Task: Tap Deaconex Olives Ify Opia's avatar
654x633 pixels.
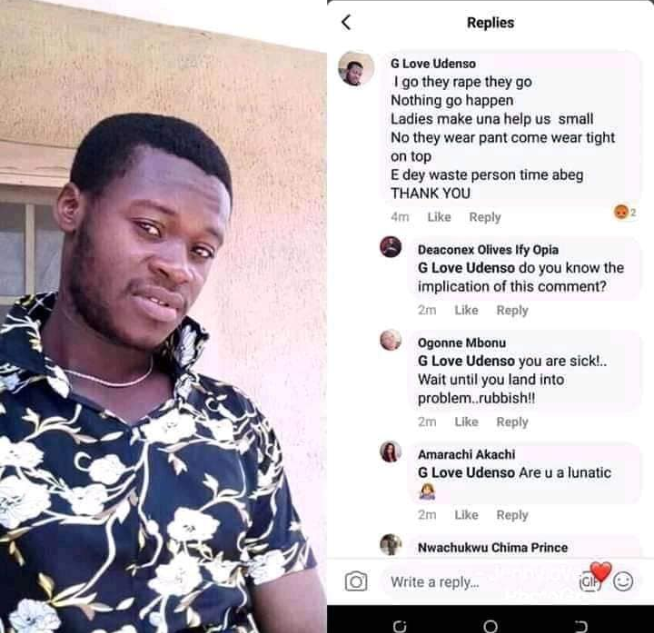Action: coord(391,247)
